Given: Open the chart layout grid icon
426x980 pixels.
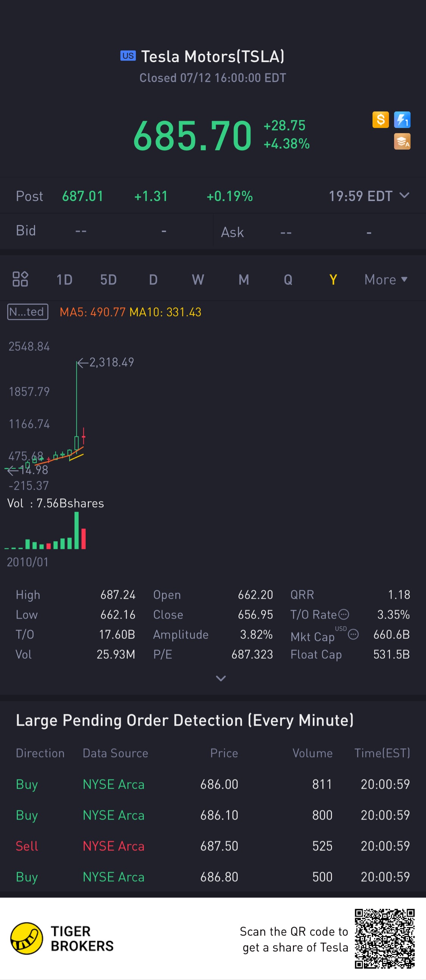Looking at the screenshot, I should 20,279.
